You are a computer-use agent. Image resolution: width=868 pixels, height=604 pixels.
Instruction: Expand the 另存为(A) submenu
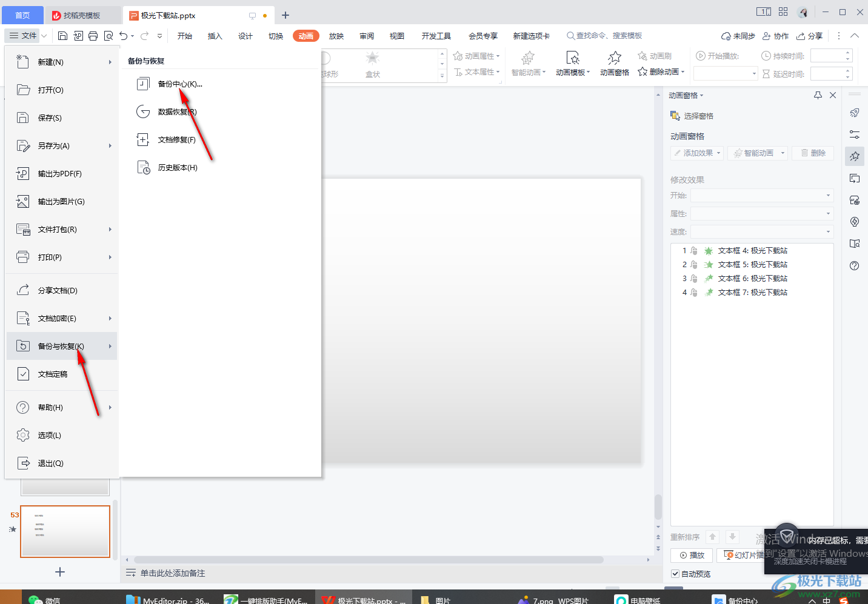pyautogui.click(x=110, y=145)
